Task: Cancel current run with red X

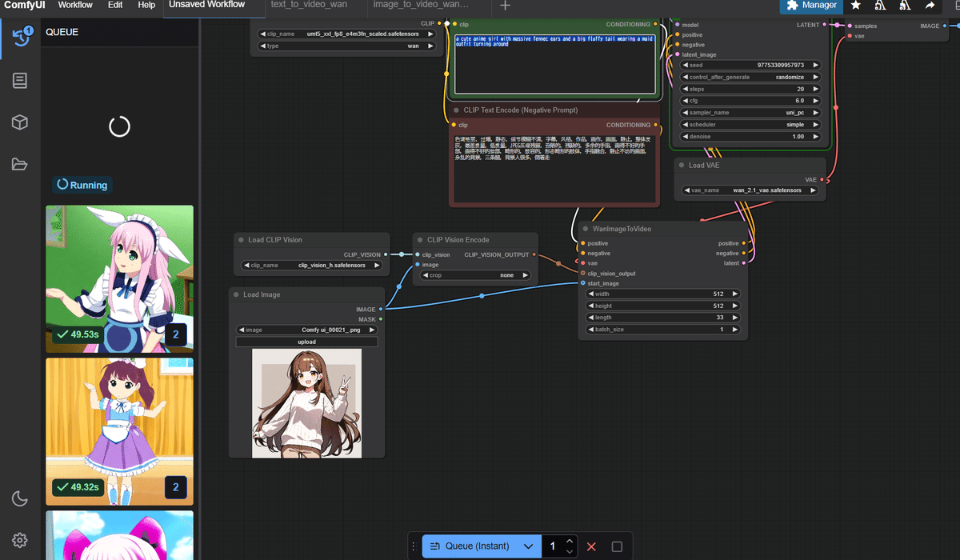Action: pos(591,546)
